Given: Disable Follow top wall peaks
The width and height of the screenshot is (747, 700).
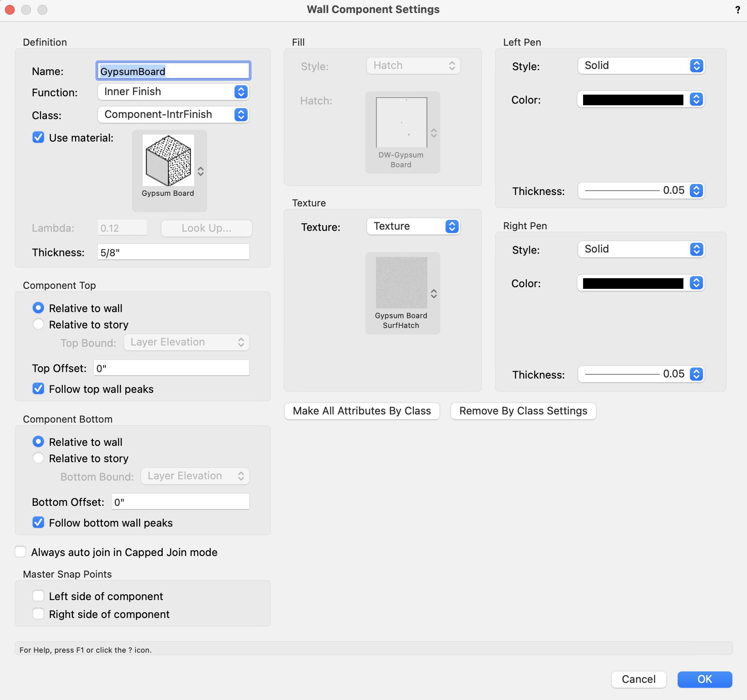Looking at the screenshot, I should click(x=38, y=389).
